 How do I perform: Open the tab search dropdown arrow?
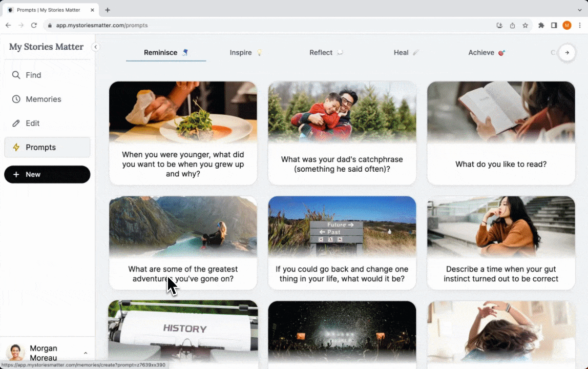pyautogui.click(x=580, y=10)
